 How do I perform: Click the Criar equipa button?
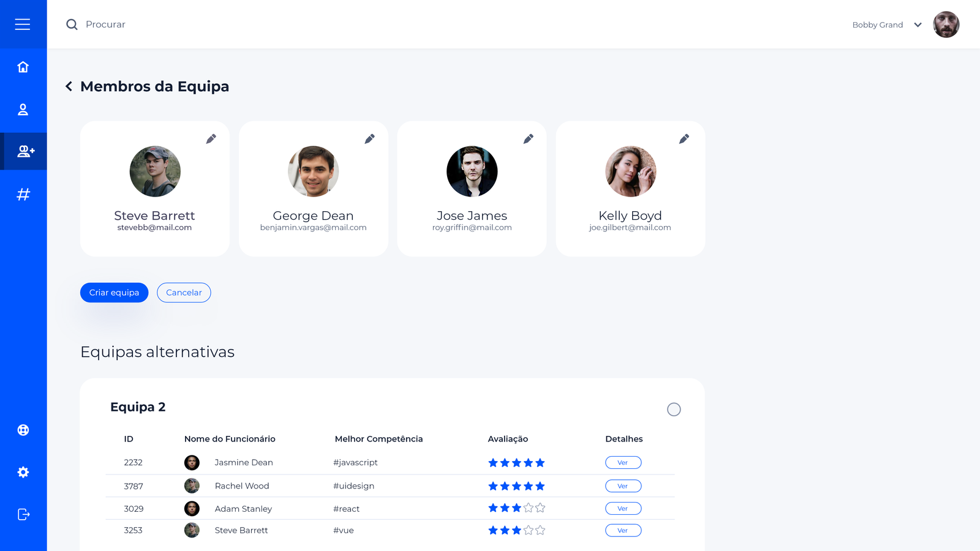click(x=114, y=293)
